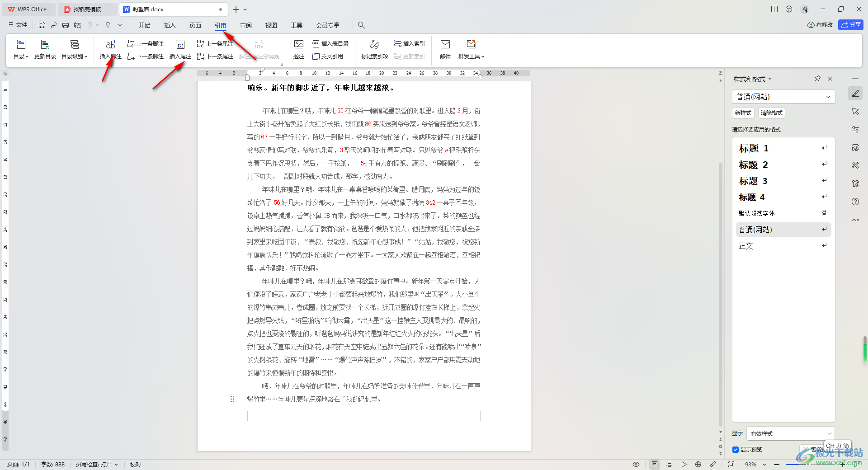
Task: Click 插入索引 insert index button
Action: coord(410,44)
